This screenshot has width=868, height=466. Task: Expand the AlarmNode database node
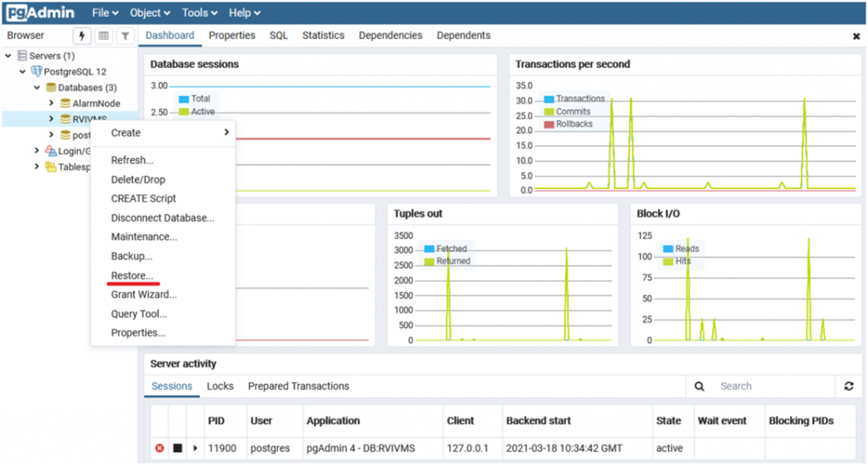(x=51, y=103)
